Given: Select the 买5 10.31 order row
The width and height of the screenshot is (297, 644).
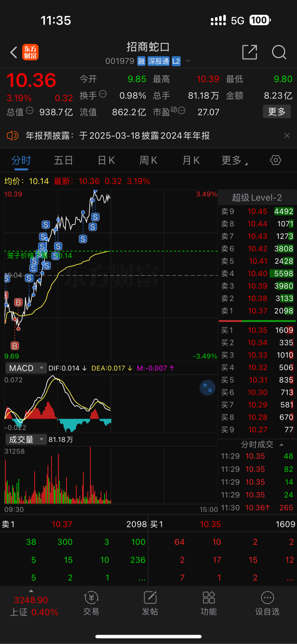Looking at the screenshot, I should [257, 380].
